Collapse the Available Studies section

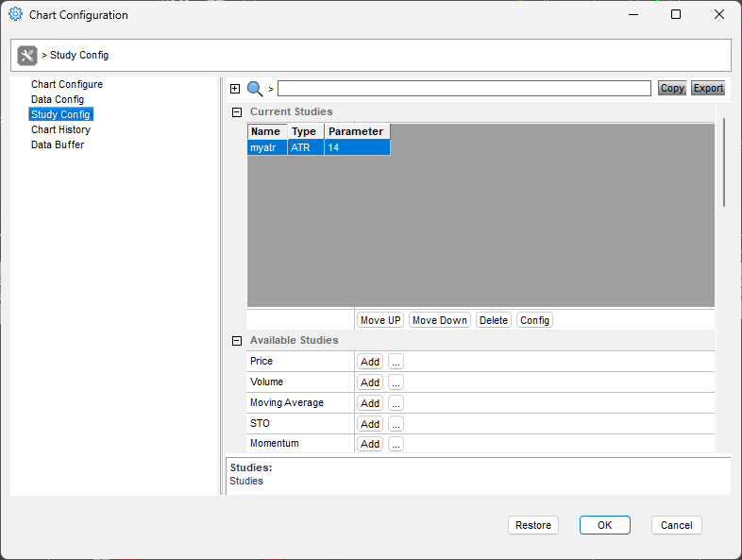point(237,341)
